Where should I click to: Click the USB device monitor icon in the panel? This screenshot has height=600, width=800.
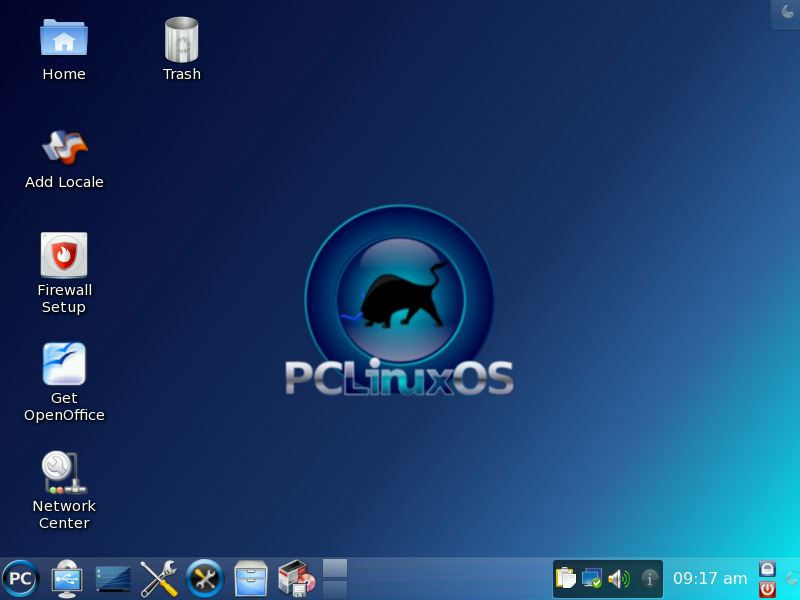click(67, 578)
